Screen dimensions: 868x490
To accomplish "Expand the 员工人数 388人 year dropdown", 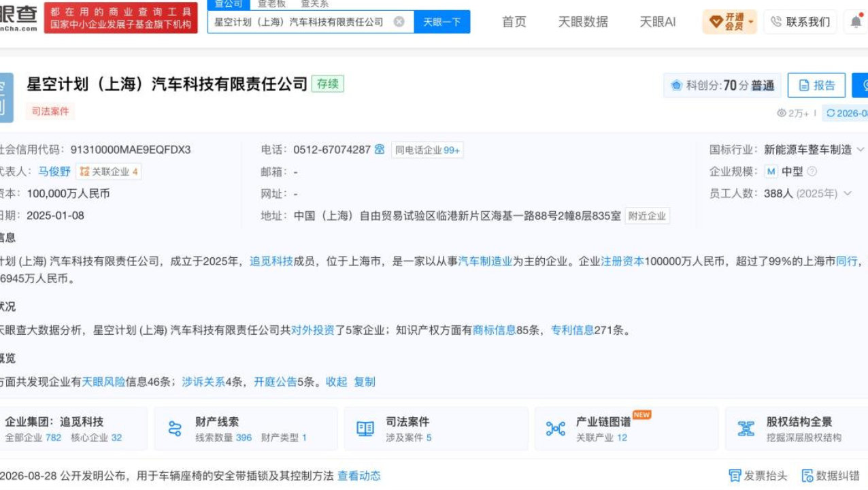I will pyautogui.click(x=848, y=193).
